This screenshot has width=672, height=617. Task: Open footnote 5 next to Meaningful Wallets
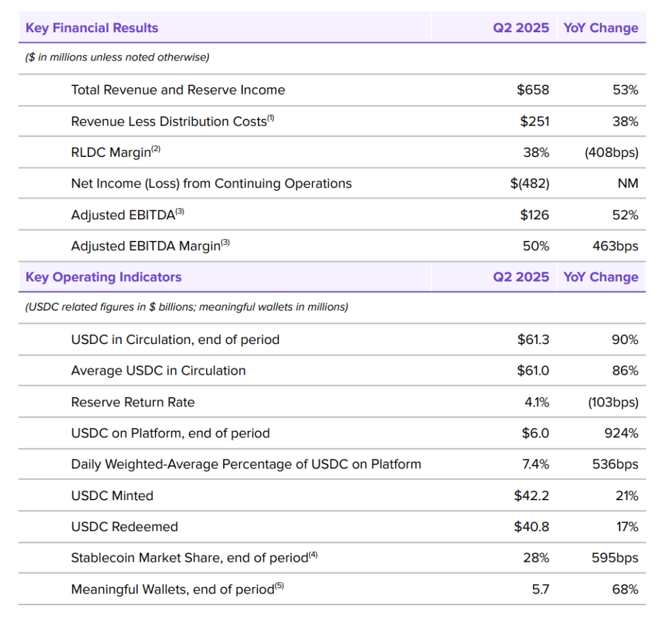[280, 586]
